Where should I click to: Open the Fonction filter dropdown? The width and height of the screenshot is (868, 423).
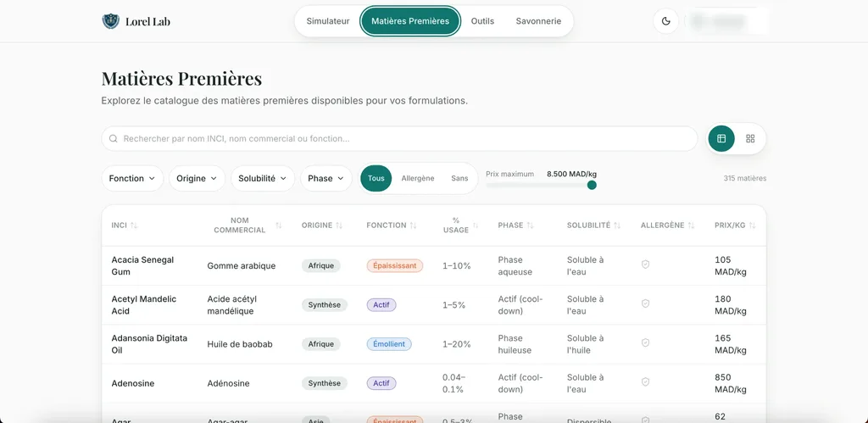coord(132,178)
